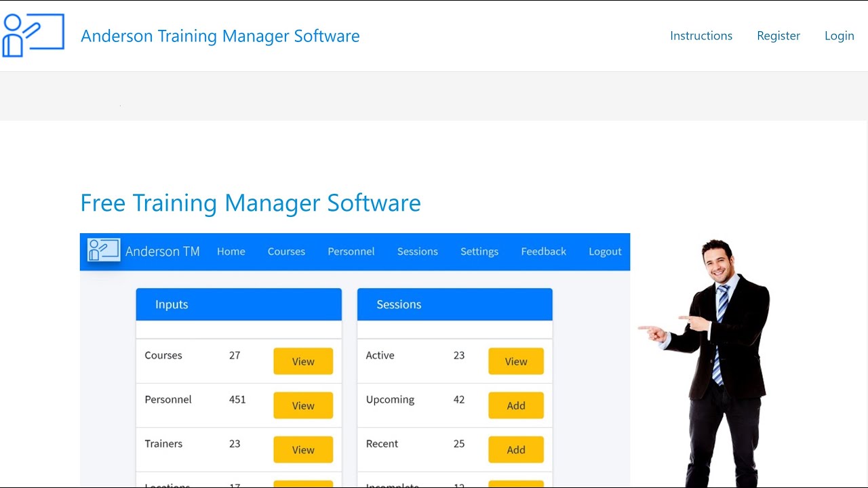Open the Personnel menu item
Image resolution: width=868 pixels, height=488 pixels.
tap(351, 251)
